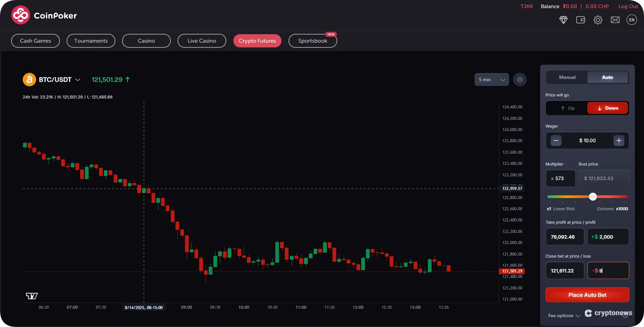Click the Bitcoin icon next to BTC/USDT
The height and width of the screenshot is (327, 644).
[29, 79]
